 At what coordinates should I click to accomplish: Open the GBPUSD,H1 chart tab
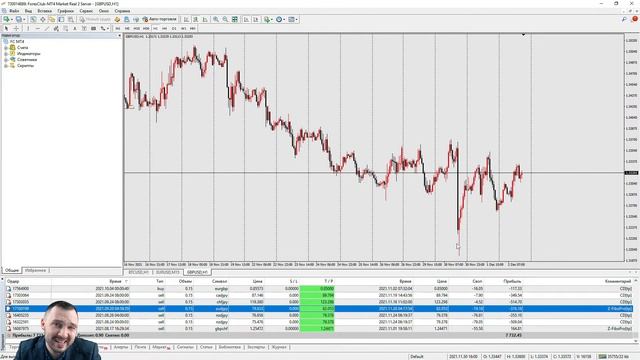(x=197, y=272)
